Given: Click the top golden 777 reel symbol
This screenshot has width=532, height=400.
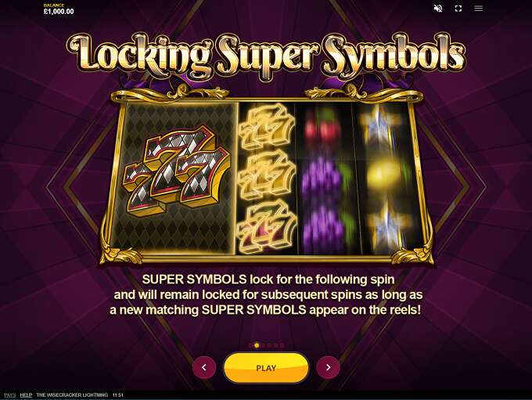Looking at the screenshot, I should coord(266,126).
